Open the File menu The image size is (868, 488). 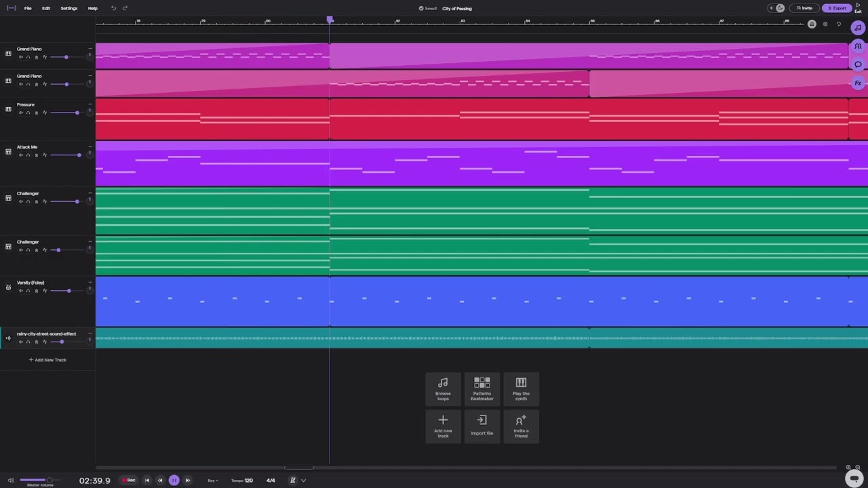(x=28, y=8)
